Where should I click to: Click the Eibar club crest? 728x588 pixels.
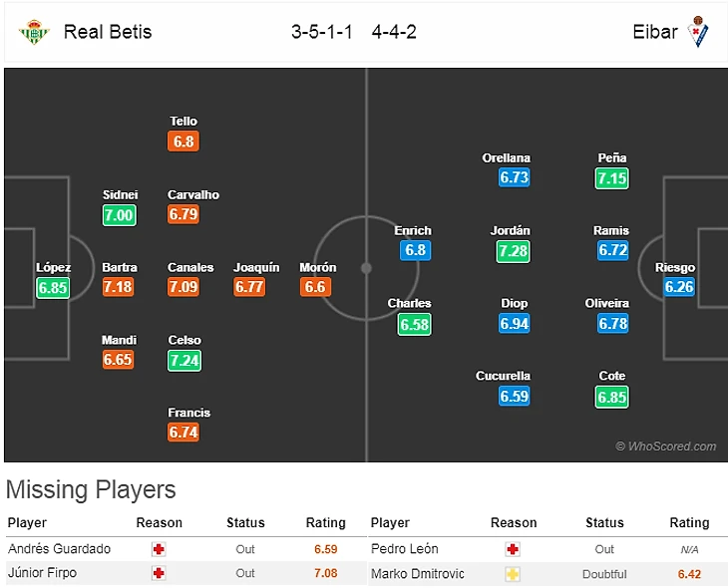699,31
